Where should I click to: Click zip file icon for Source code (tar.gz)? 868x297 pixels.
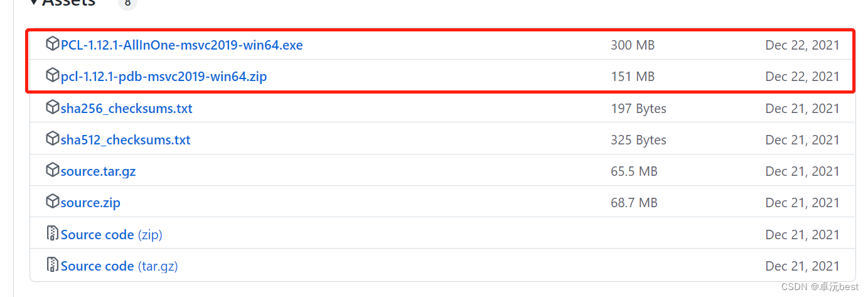tap(53, 265)
